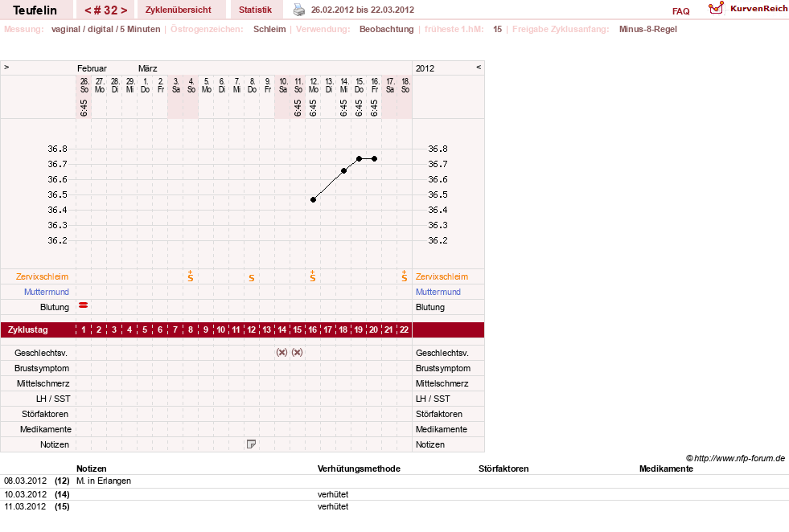Click the 'verhütet' entry for 10.03.2012
789x532 pixels.
333,494
